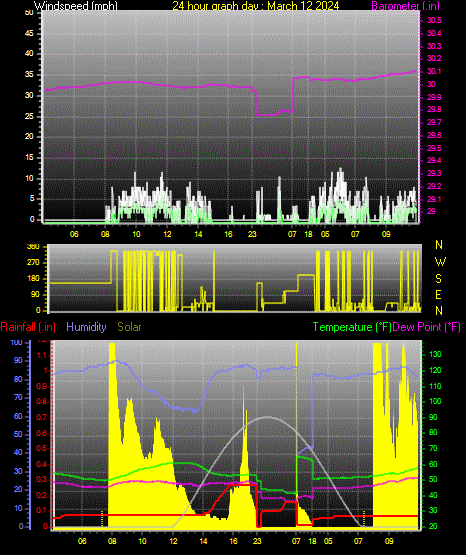This screenshot has height=555, width=466.
Task: Click the Temperature (°F) legend label
Action: pyautogui.click(x=352, y=327)
